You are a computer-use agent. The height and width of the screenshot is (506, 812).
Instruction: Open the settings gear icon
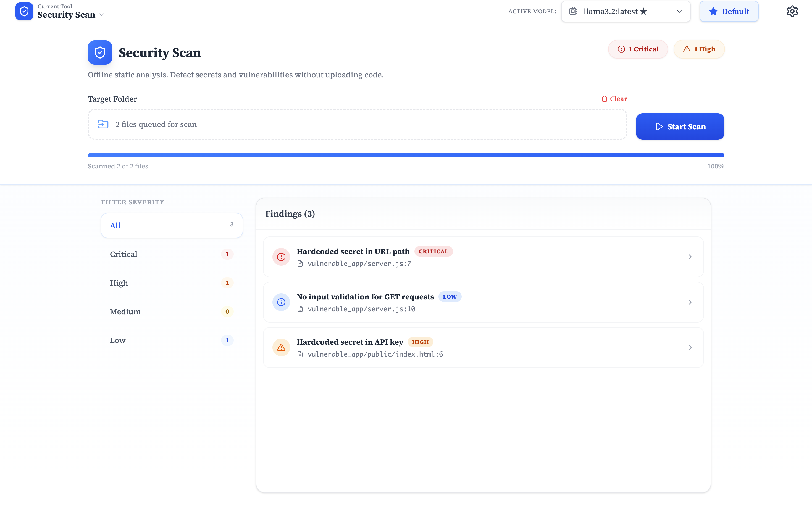click(792, 11)
